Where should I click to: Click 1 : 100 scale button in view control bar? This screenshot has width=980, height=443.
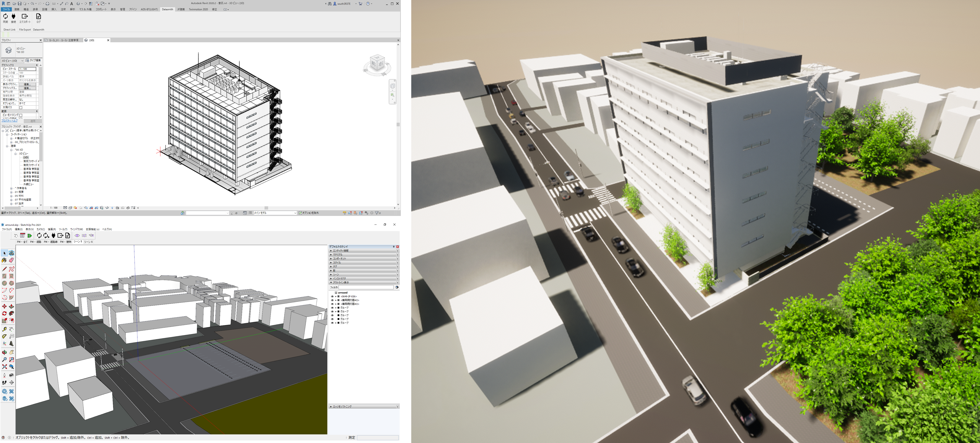[x=54, y=208]
